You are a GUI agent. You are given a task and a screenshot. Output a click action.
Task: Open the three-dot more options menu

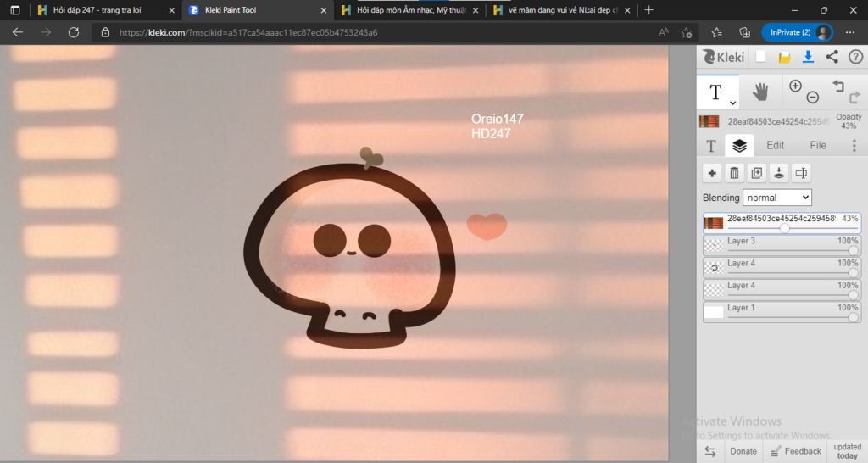point(854,146)
